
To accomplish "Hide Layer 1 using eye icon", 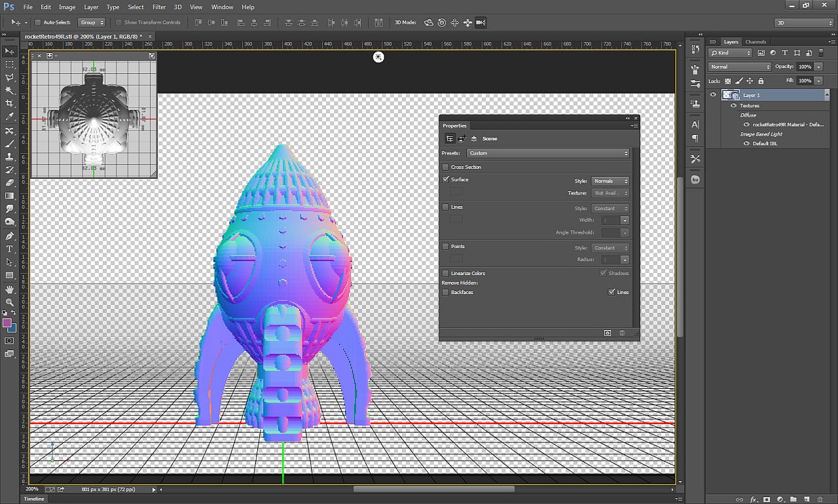I will click(x=713, y=95).
